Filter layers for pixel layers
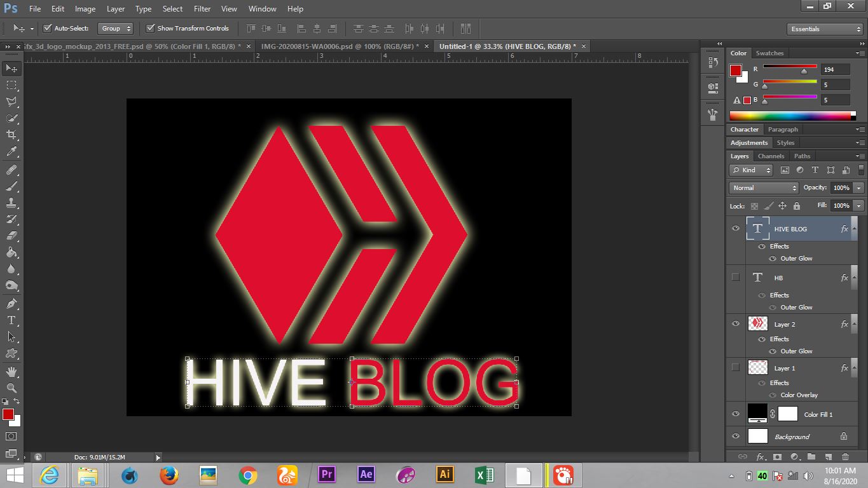Image resolution: width=868 pixels, height=488 pixels. pyautogui.click(x=785, y=170)
